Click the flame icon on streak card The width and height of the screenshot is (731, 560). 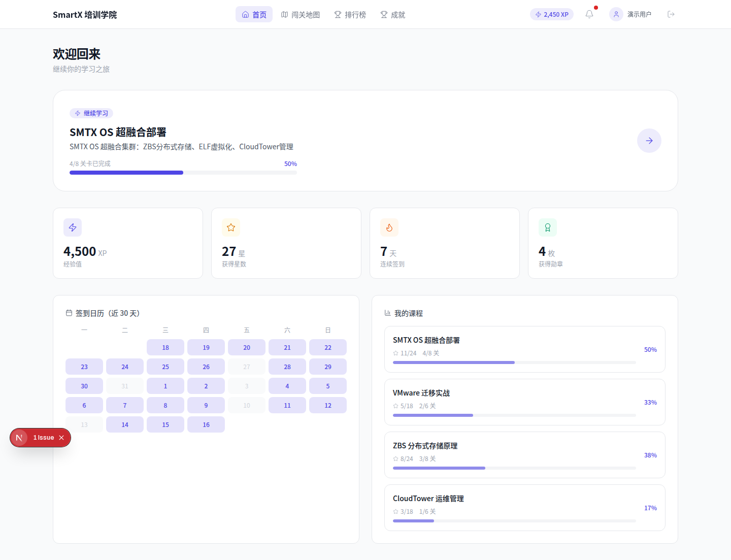[389, 227]
